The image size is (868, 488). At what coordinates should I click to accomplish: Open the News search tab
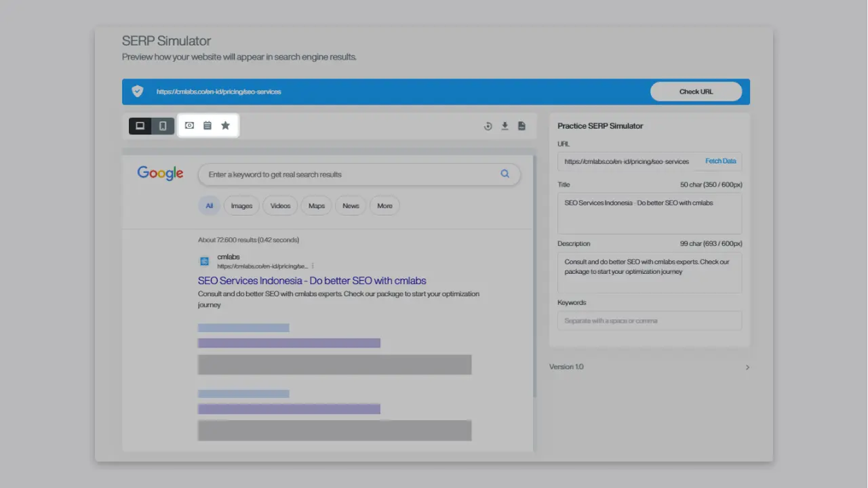coord(350,205)
